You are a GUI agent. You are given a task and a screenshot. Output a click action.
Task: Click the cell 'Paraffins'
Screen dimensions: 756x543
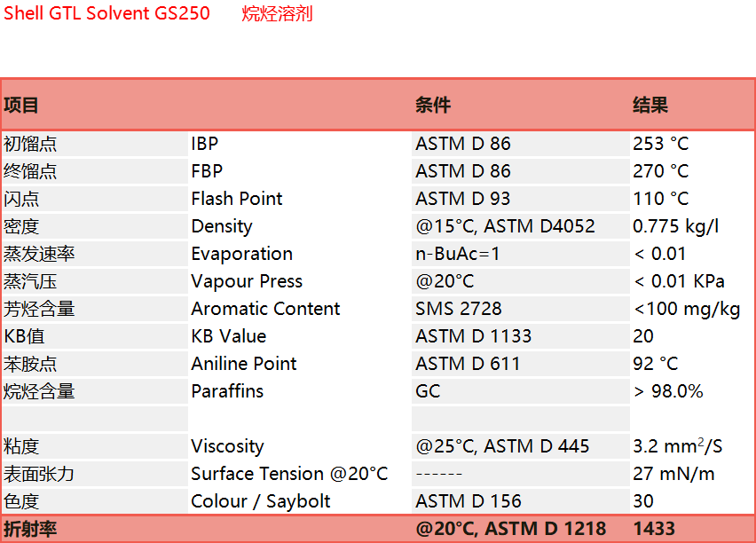click(x=227, y=391)
